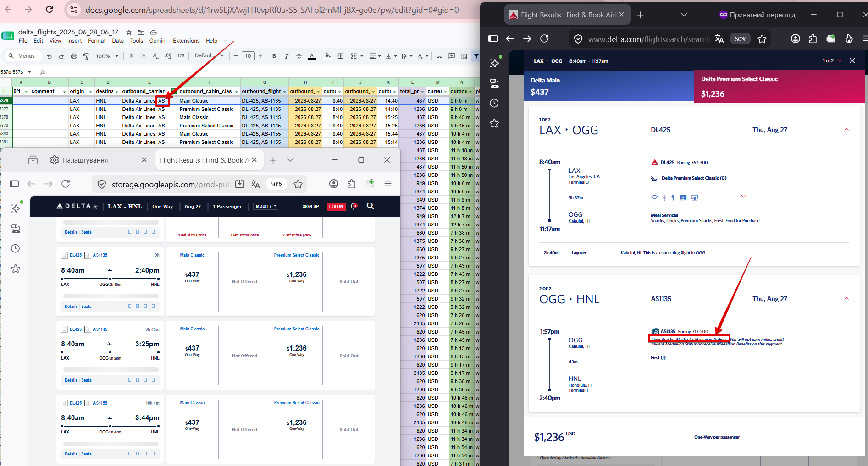
Task: Open the horizontal align dropdown in Sheets
Action: tap(375, 56)
